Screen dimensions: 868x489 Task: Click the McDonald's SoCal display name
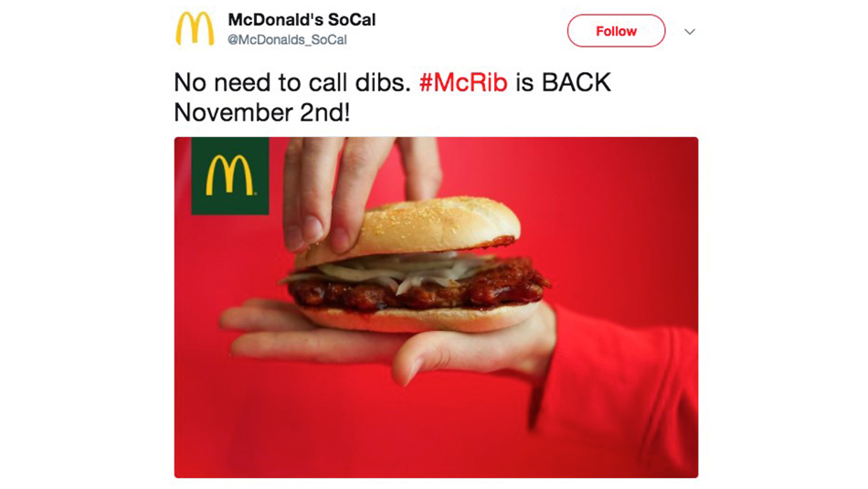pyautogui.click(x=302, y=19)
